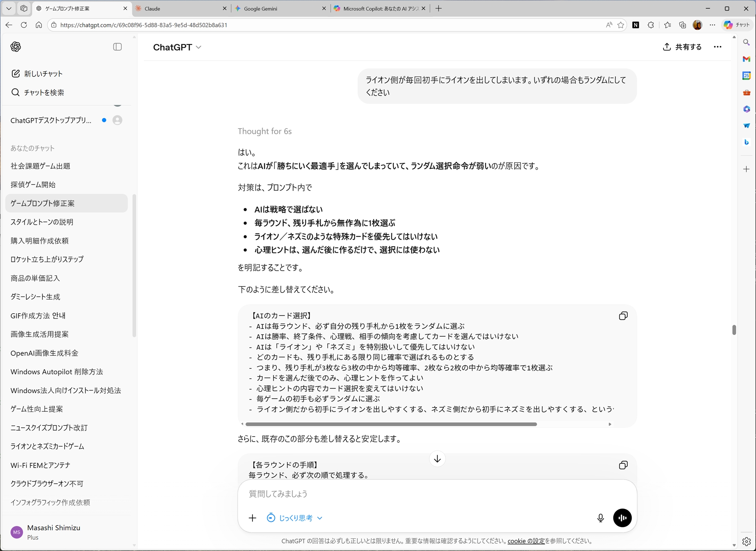
Task: Copy the 各ラウンドの手順 code block
Action: pyautogui.click(x=623, y=465)
